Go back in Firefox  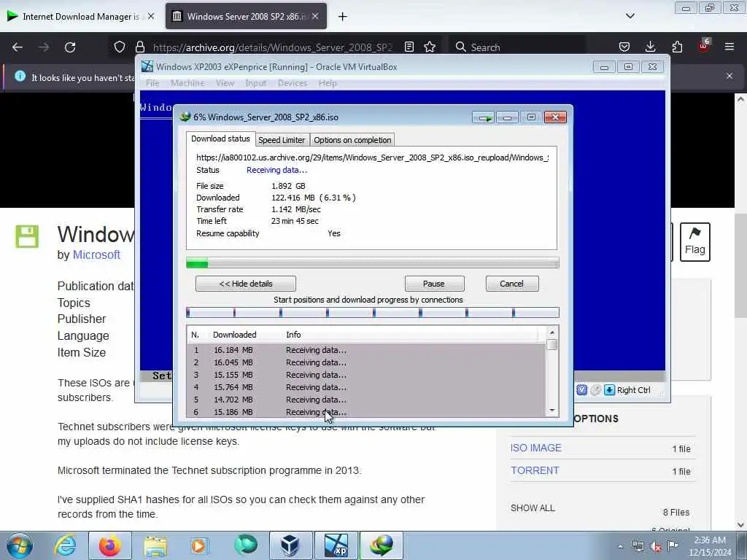click(x=18, y=47)
